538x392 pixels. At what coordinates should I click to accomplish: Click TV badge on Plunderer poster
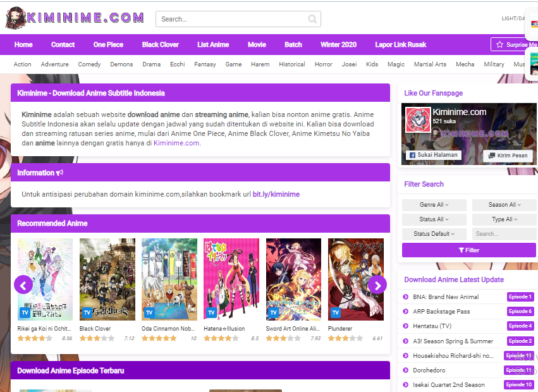pos(336,313)
